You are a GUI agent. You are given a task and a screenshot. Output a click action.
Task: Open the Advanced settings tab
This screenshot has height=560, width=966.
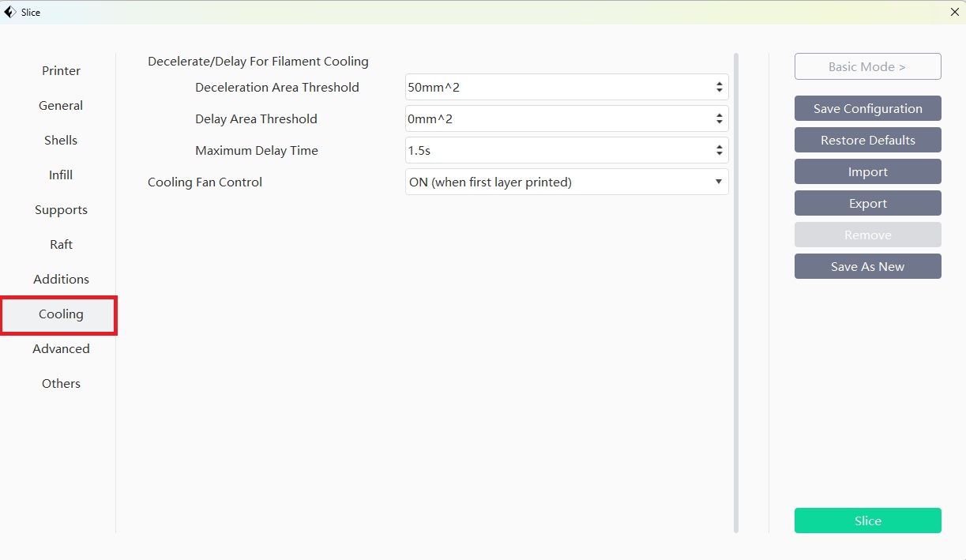coord(61,349)
